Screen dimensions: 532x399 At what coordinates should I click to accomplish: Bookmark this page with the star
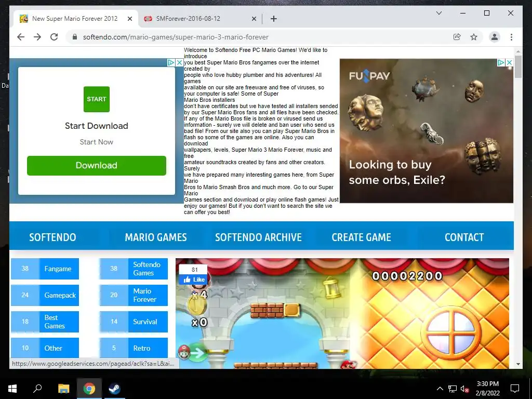(474, 37)
